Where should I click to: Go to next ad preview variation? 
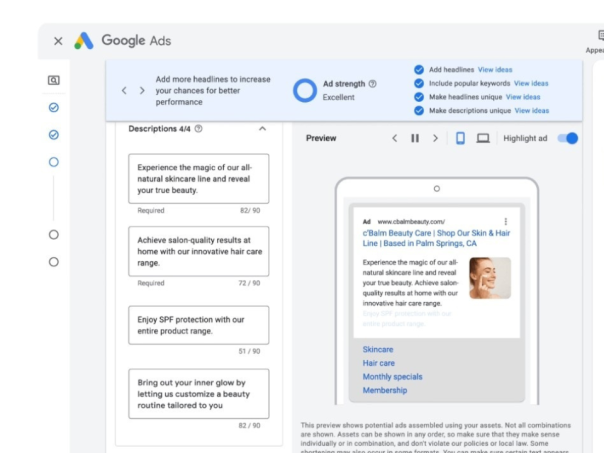tap(435, 138)
